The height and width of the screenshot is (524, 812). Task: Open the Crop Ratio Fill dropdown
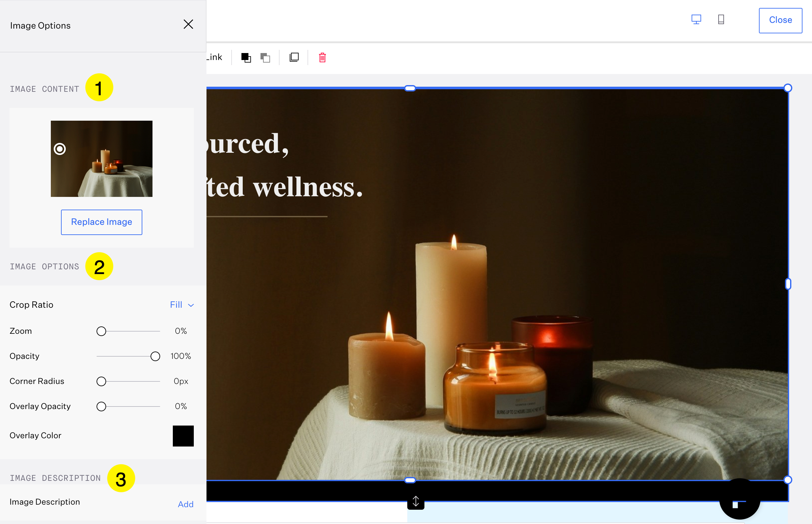[x=177, y=305]
